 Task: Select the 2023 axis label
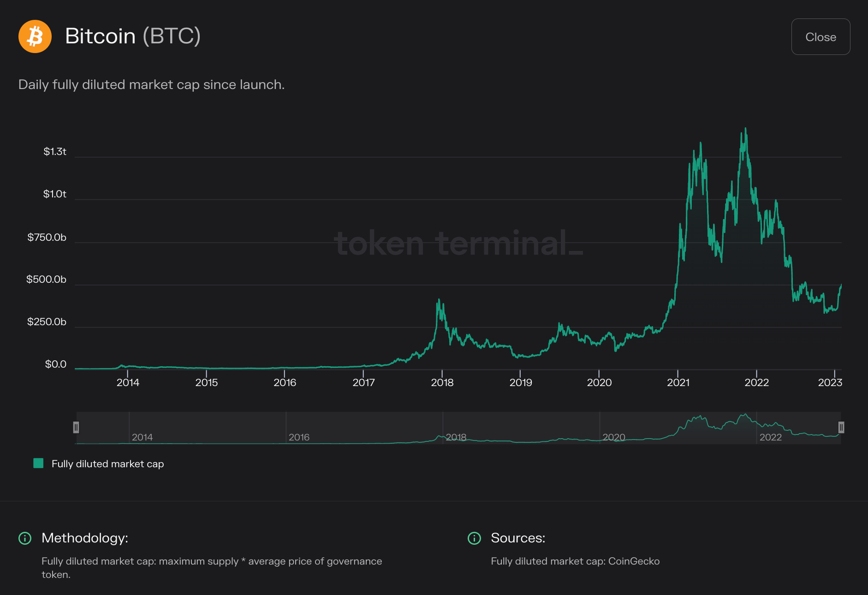point(831,382)
